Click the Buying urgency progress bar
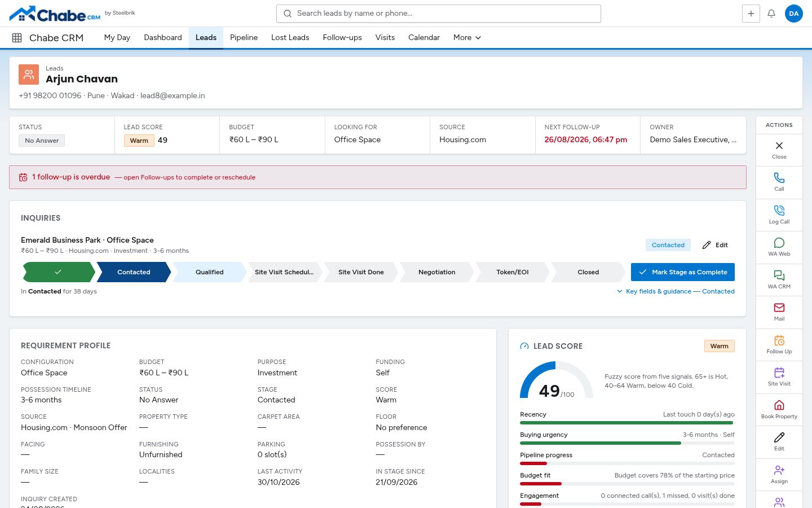This screenshot has width=812, height=508. click(x=627, y=443)
